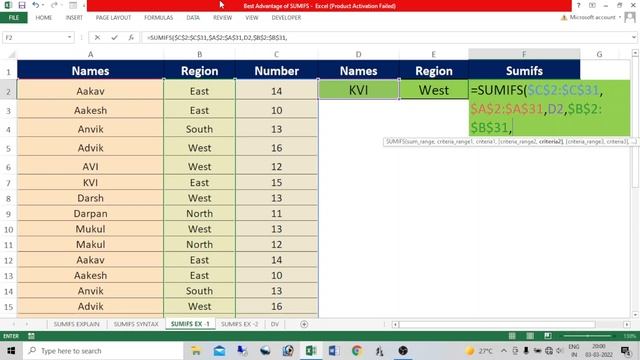640x360 pixels.
Task: Select cell E2 containing West
Action: point(433,90)
